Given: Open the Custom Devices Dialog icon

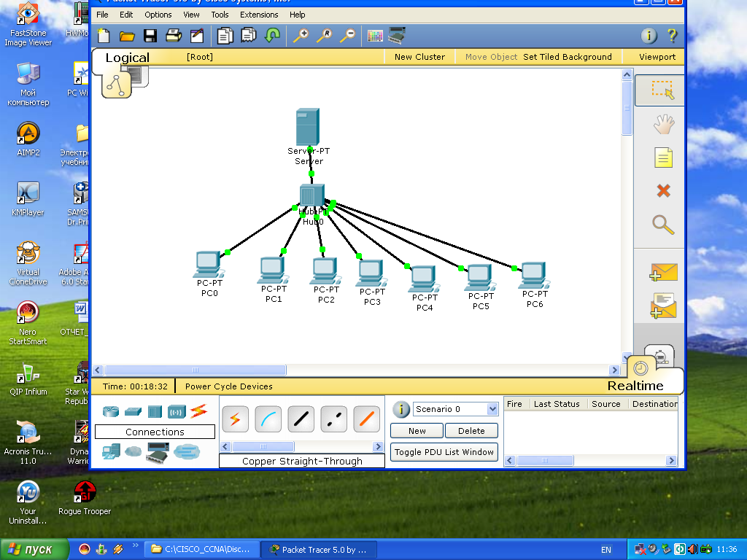Looking at the screenshot, I should [397, 36].
